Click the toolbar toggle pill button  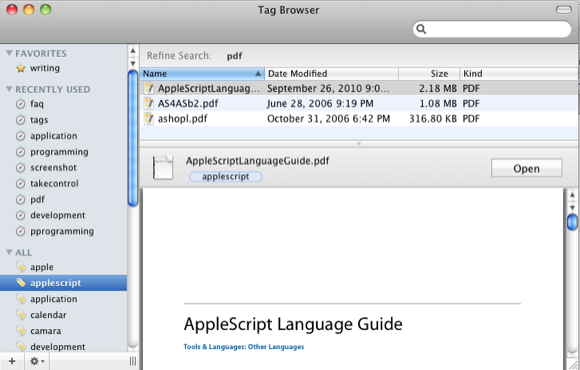tap(564, 10)
